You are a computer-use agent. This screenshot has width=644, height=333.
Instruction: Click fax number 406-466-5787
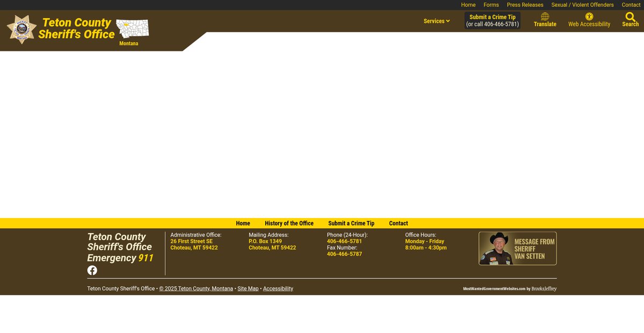tap(345, 254)
